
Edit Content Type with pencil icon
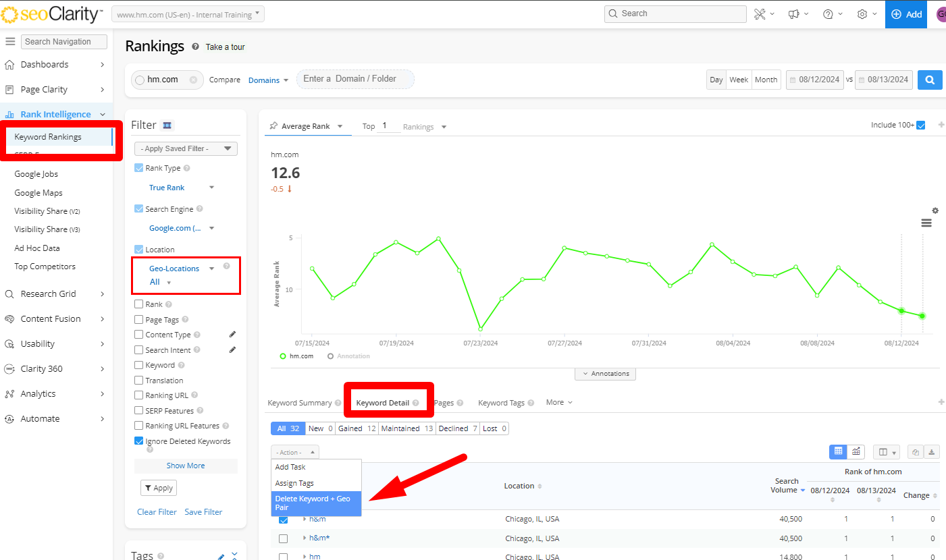click(x=232, y=334)
